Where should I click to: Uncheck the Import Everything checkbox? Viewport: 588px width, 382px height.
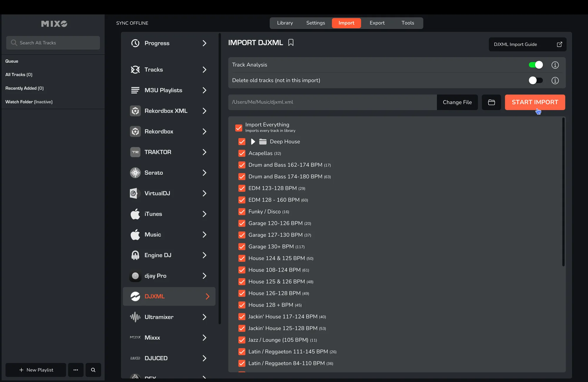238,128
